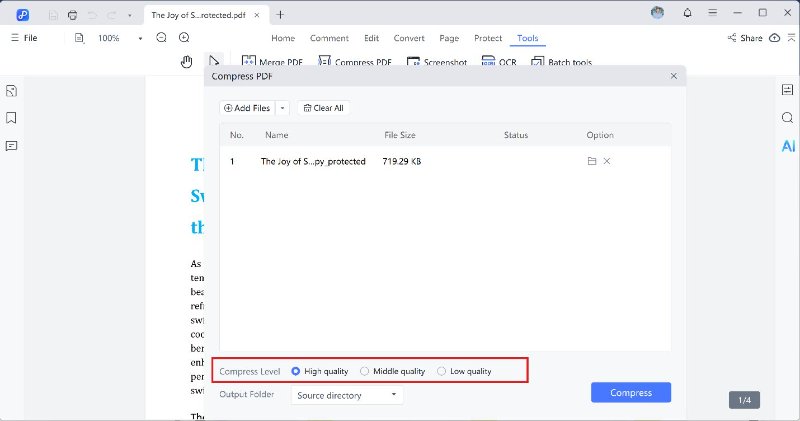
Task: Click the redo arrow icon
Action: tap(112, 15)
